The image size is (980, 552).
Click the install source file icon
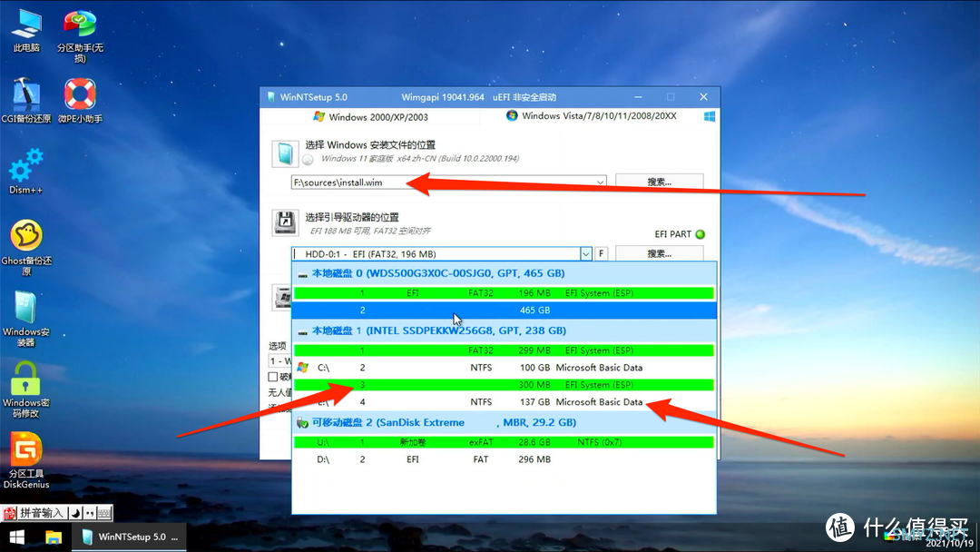pos(285,153)
